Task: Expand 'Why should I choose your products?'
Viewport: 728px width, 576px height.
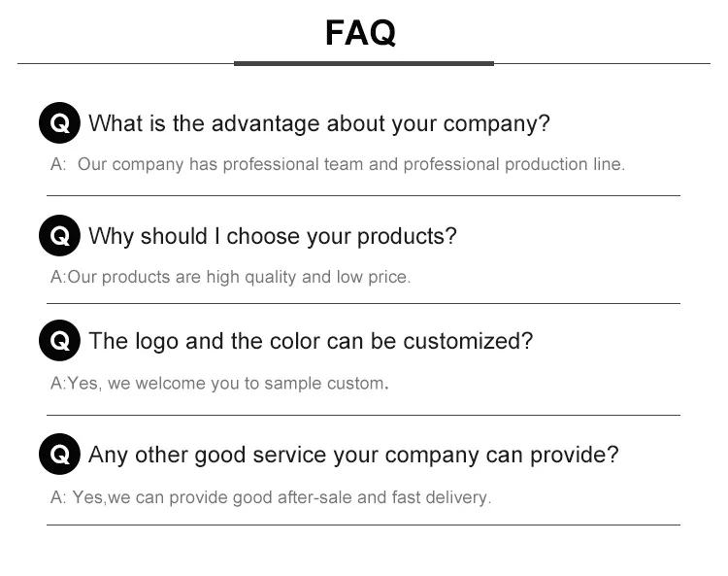Action: coord(272,236)
